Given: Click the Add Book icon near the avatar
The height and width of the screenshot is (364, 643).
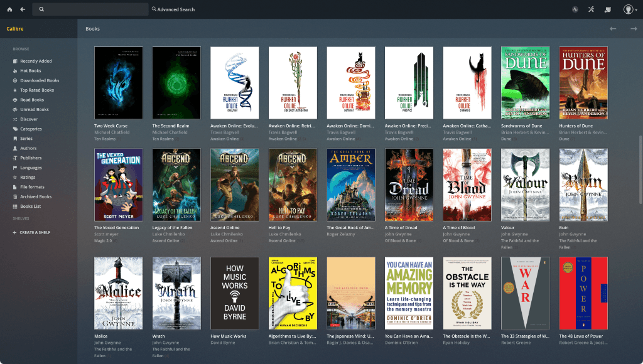Looking at the screenshot, I should click(607, 9).
